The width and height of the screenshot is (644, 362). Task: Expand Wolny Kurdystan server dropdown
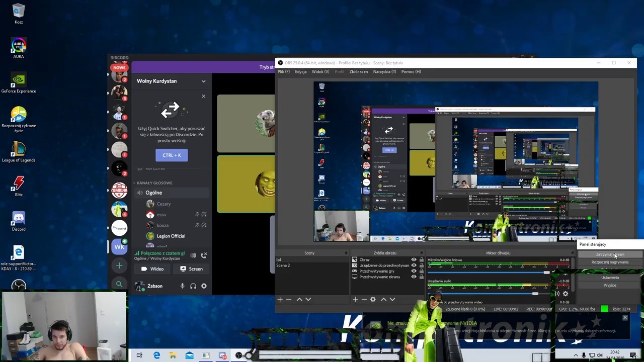point(203,81)
